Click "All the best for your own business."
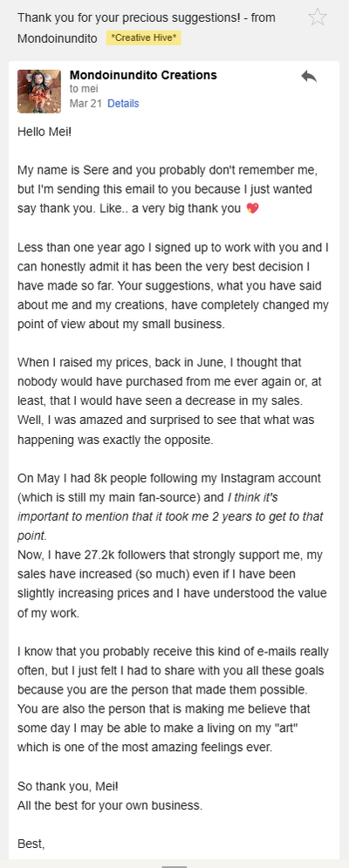 click(x=110, y=805)
